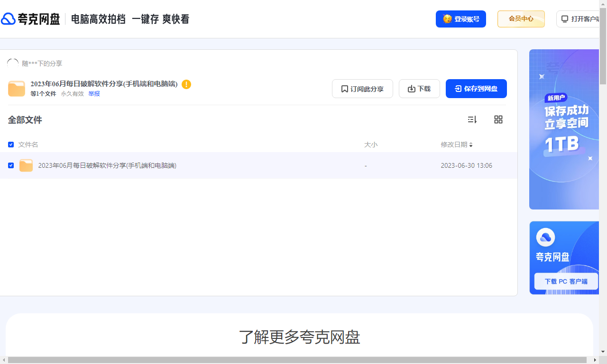Image resolution: width=607 pixels, height=364 pixels.
Task: Click 登录账号 login button
Action: tap(461, 19)
